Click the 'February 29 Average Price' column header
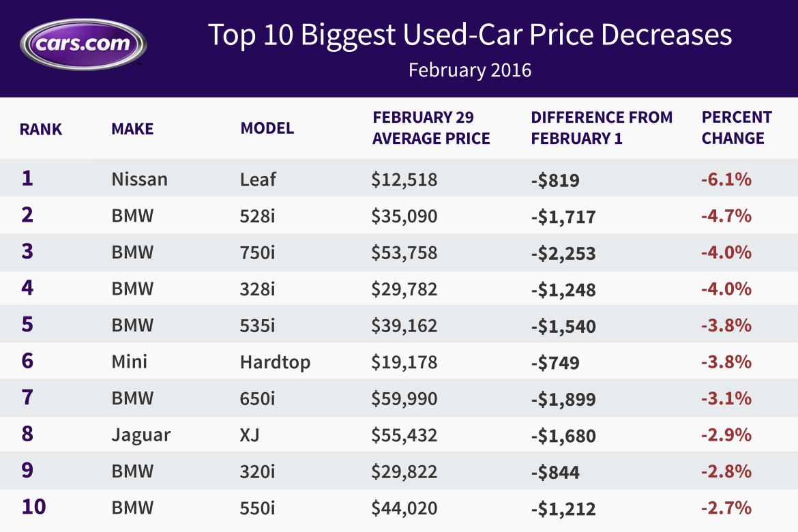Viewport: 798px width, 532px height. (431, 128)
